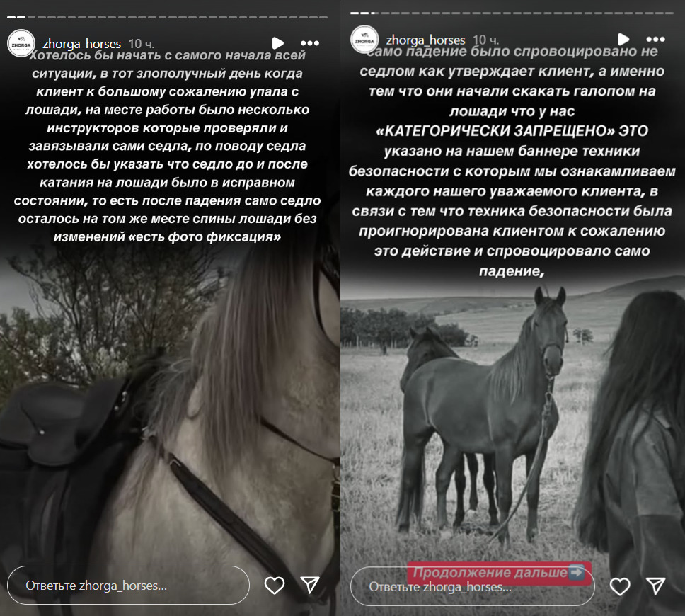Viewport: 685px width, 616px height.
Task: Share the left story via paper plane icon
Action: (310, 585)
